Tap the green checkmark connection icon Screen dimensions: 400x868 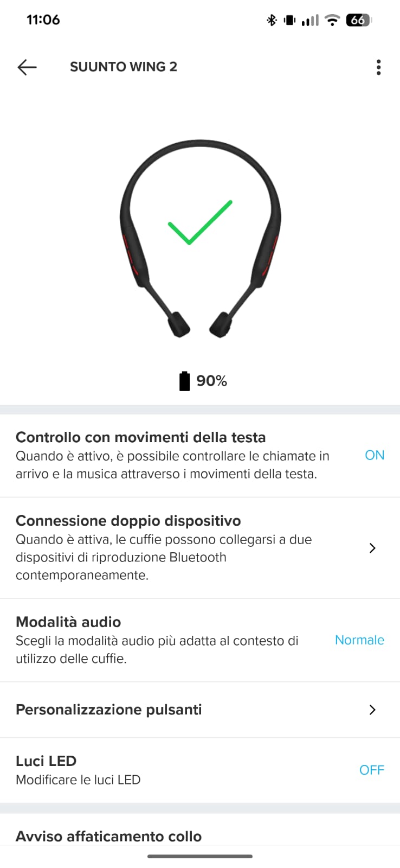point(200,222)
